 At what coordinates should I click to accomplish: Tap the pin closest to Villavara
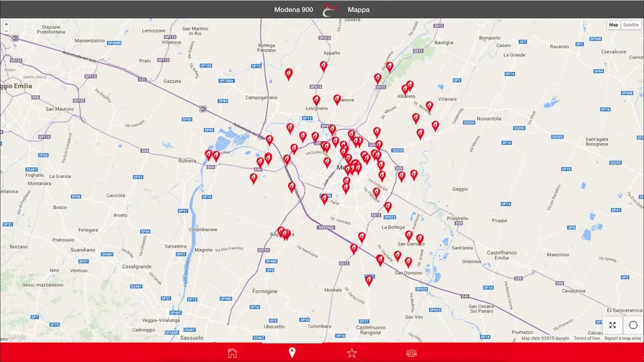429,107
